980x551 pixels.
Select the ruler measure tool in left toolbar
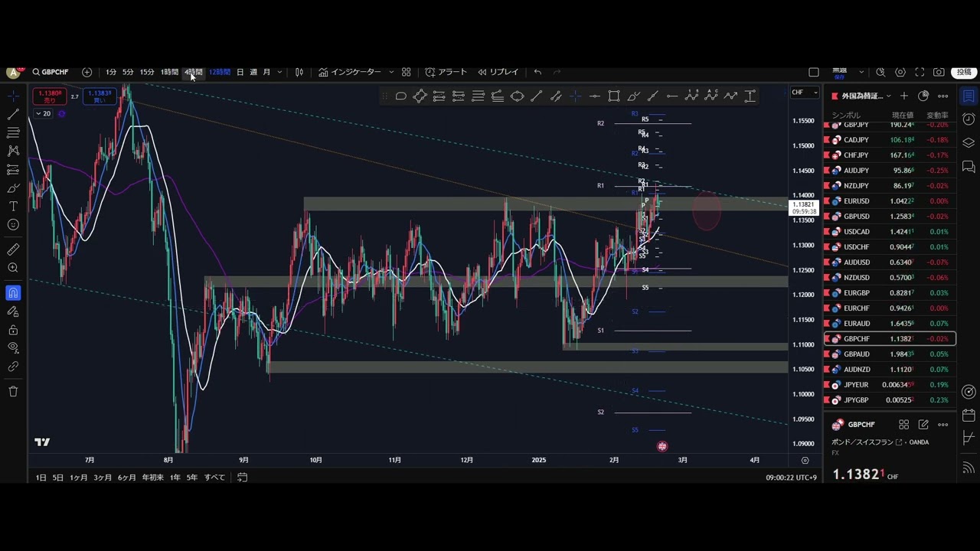point(13,249)
